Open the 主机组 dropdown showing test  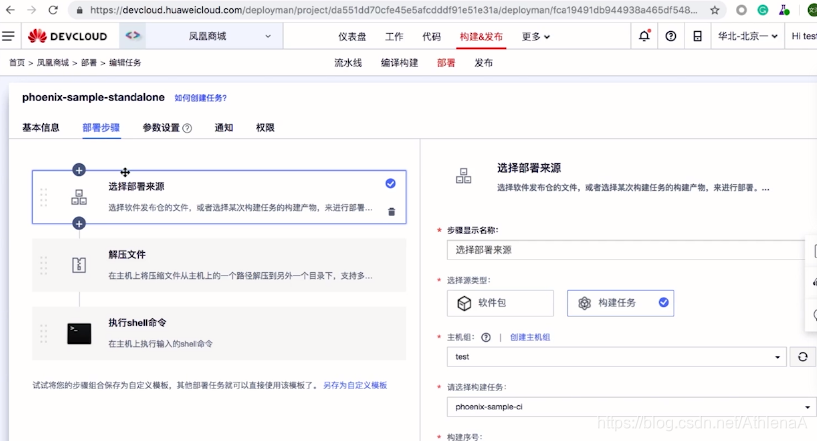tap(616, 357)
